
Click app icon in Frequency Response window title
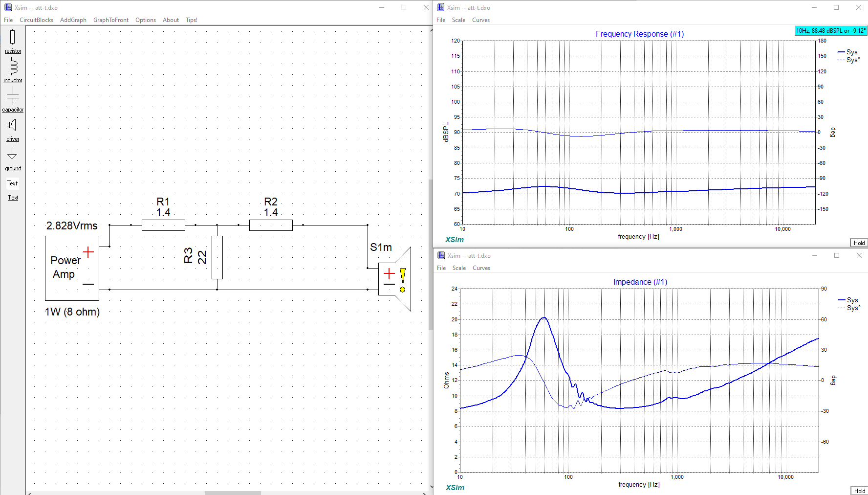[x=440, y=7]
